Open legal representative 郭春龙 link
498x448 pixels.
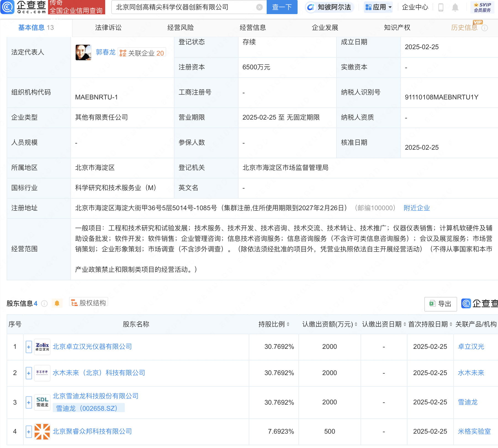(105, 52)
